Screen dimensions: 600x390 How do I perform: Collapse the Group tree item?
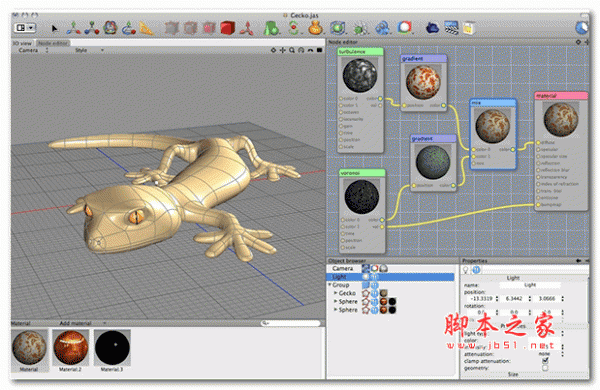pos(329,285)
